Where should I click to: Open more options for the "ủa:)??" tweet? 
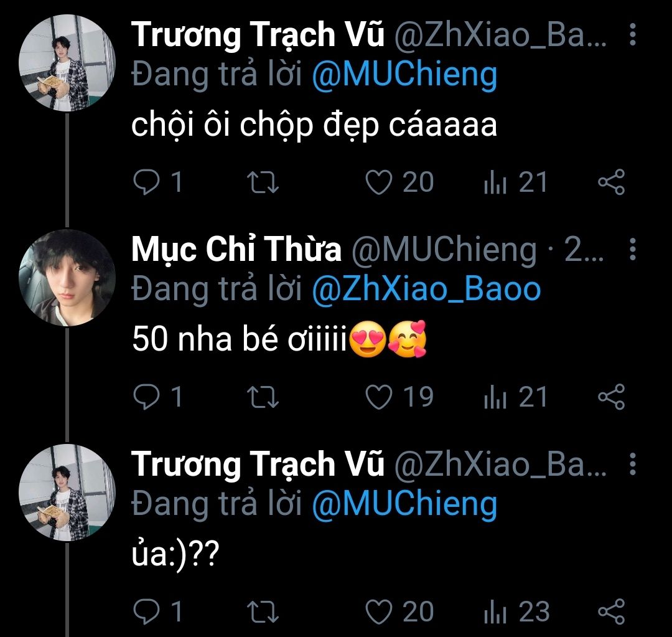633,465
